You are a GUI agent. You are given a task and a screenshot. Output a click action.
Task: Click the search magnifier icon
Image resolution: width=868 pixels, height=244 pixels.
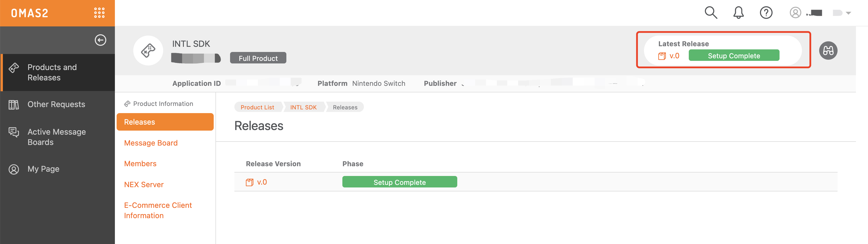tap(711, 13)
